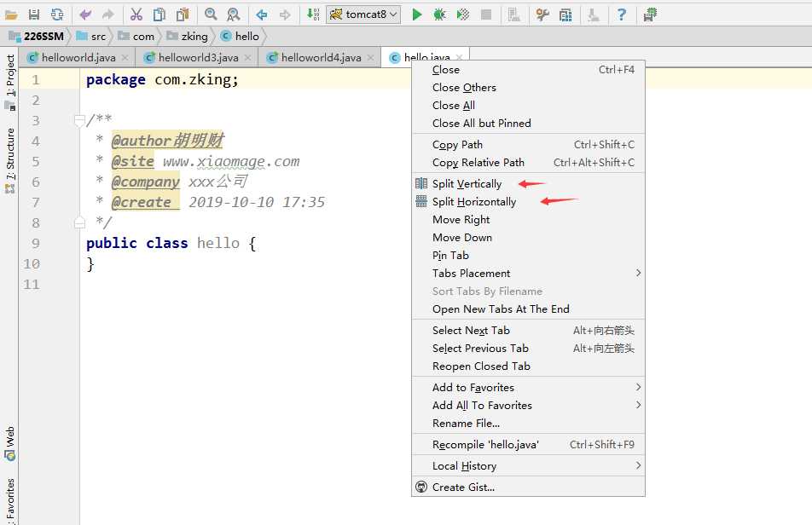This screenshot has height=525, width=812.
Task: Close the helloworld4.java tab
Action: (370, 57)
